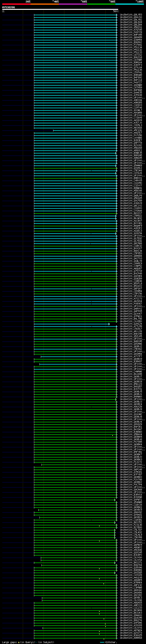This screenshot has height=644, width=146.
Task: Select the UniRef100_A7TLM9 label
Action: tap(131, 326)
